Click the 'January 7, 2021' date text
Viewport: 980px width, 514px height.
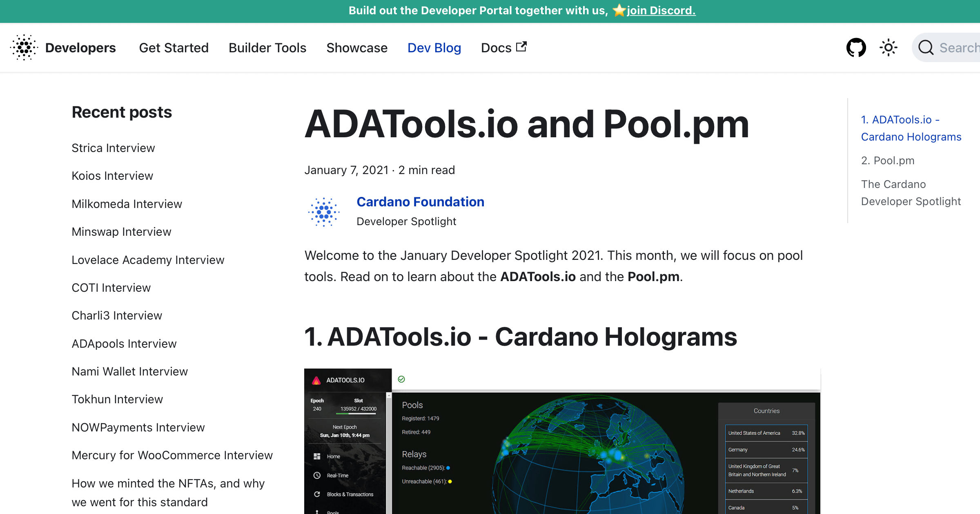346,170
